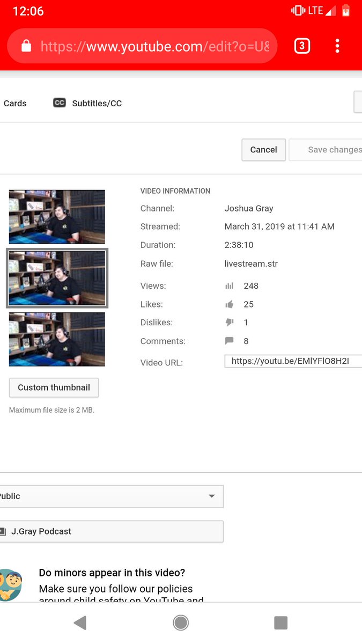
Task: Click the duration value 2:38:10
Action: click(x=239, y=245)
